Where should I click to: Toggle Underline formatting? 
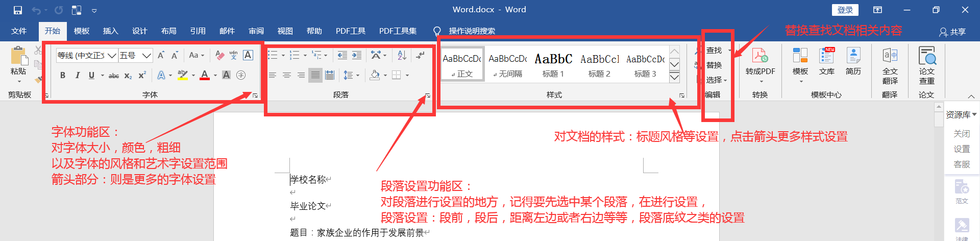click(x=91, y=75)
